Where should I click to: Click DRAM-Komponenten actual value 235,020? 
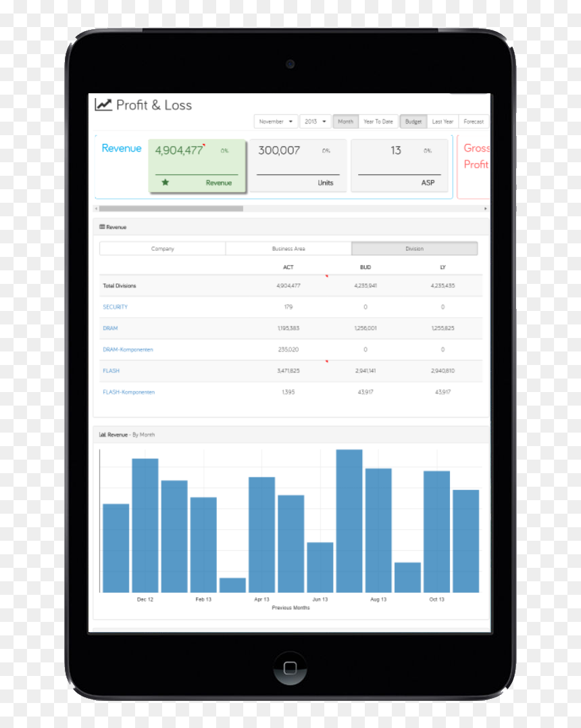288,349
